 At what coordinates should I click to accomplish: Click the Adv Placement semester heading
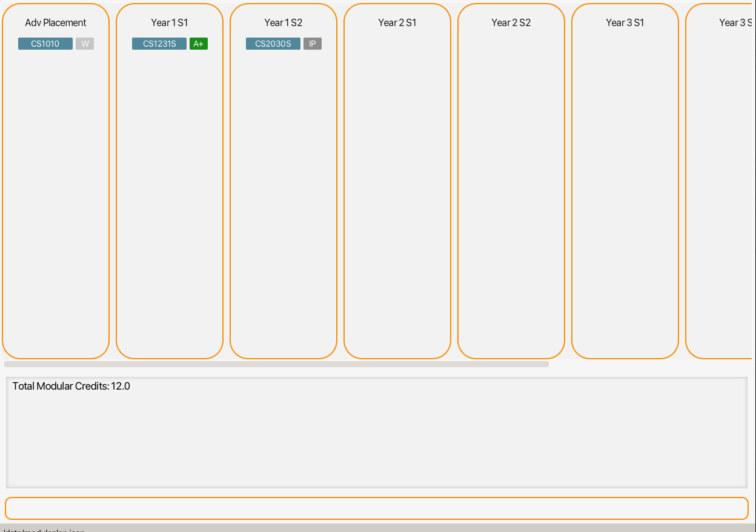(56, 22)
